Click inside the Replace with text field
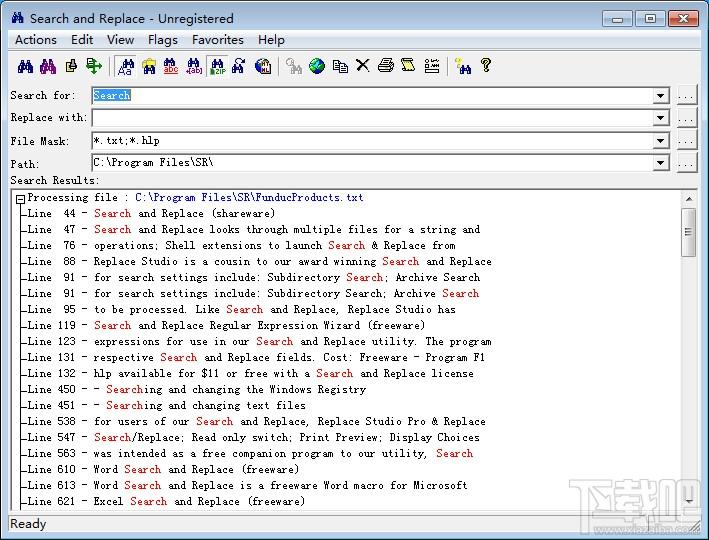The width and height of the screenshot is (709, 540). pyautogui.click(x=372, y=118)
